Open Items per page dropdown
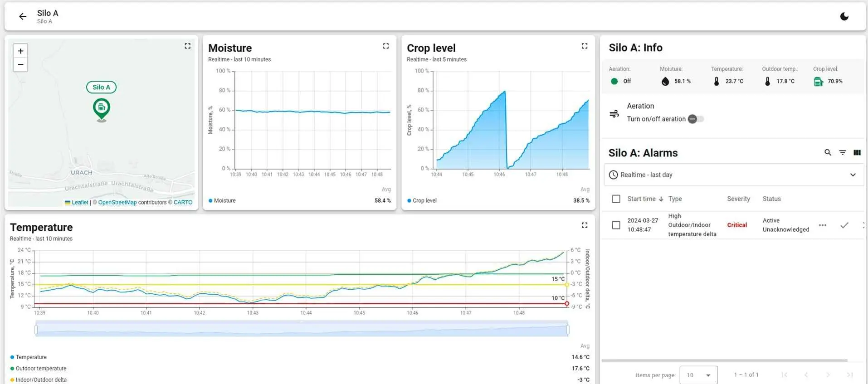 [x=698, y=375]
